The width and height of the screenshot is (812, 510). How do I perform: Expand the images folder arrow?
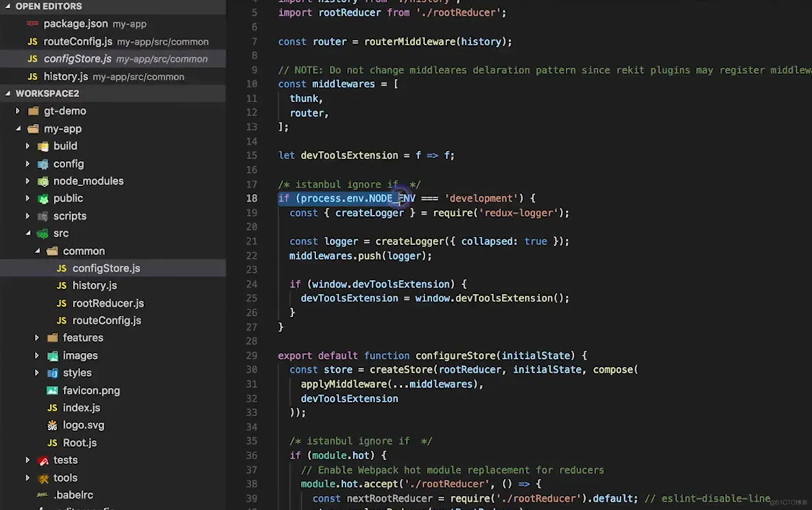coord(37,356)
